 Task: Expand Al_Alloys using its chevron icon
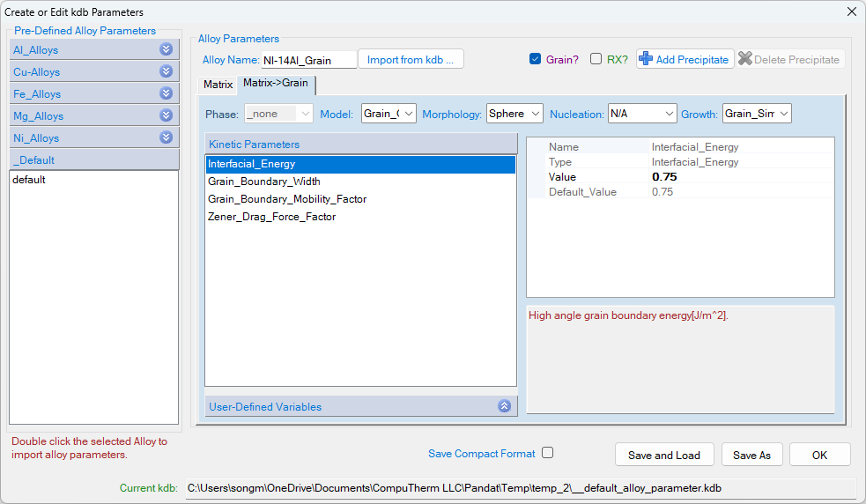(166, 49)
